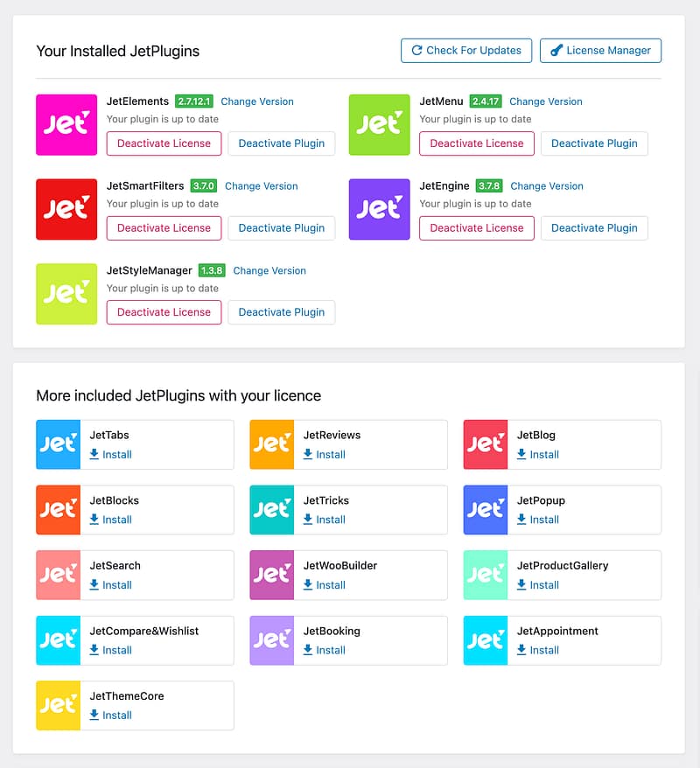Image resolution: width=700 pixels, height=768 pixels.
Task: Change Version of JetEngine
Action: tap(546, 186)
